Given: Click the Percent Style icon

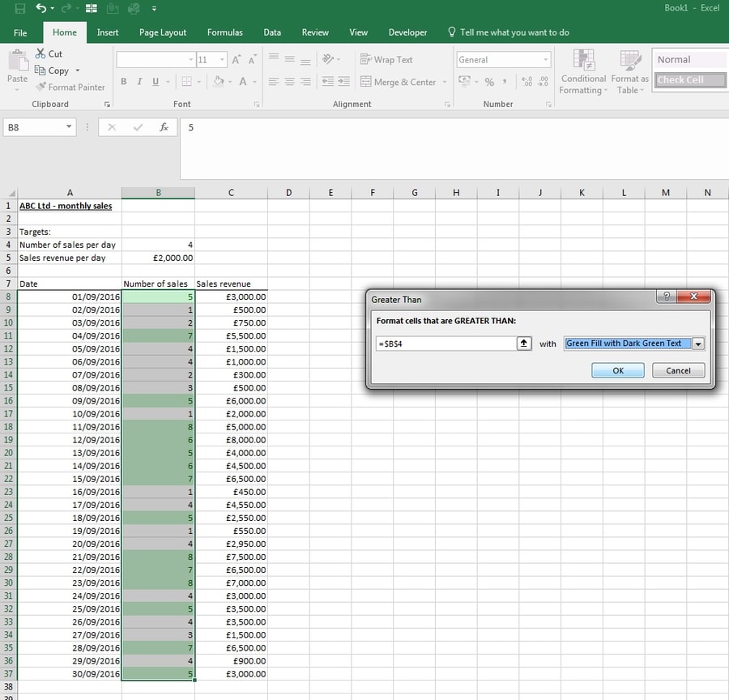Looking at the screenshot, I should pyautogui.click(x=489, y=82).
